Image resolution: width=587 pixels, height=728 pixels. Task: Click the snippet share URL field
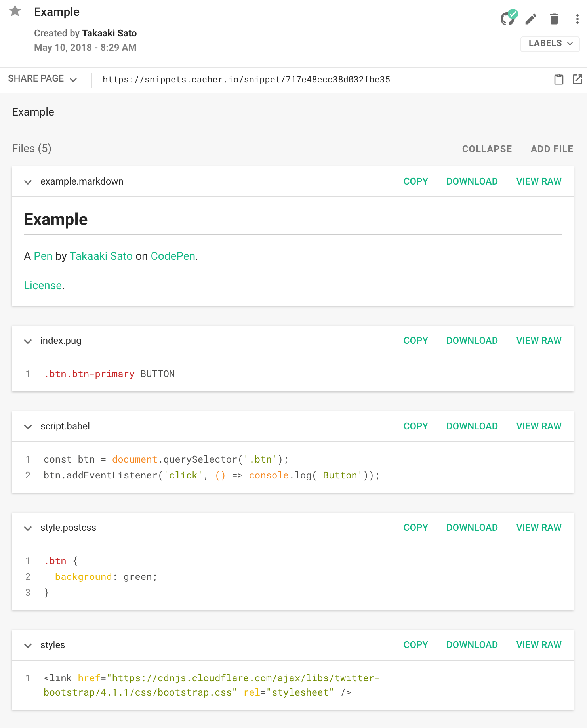click(x=246, y=80)
